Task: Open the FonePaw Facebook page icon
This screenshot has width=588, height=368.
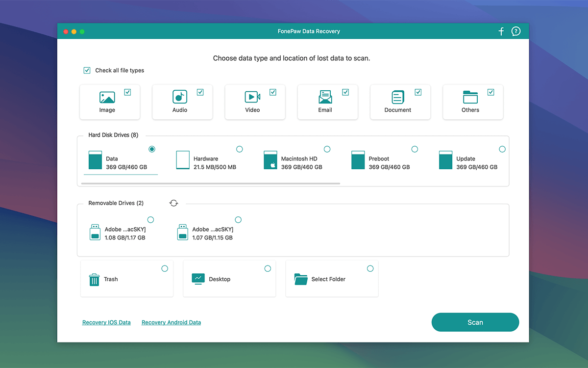Action: [501, 31]
